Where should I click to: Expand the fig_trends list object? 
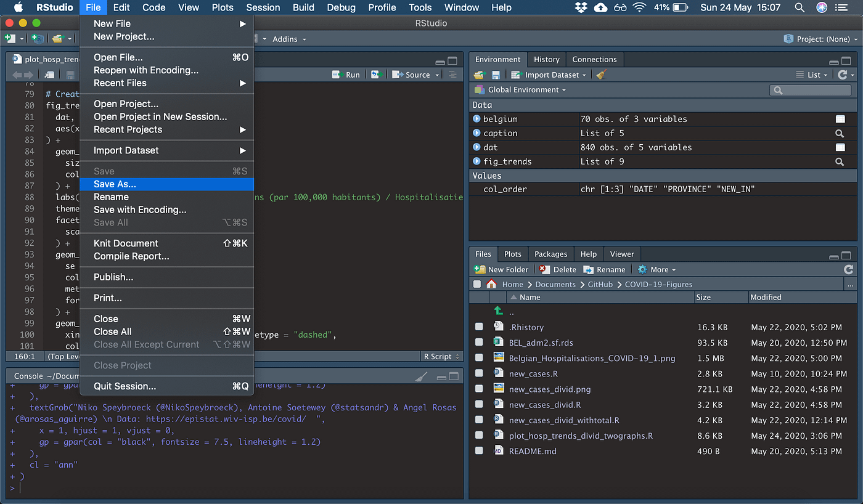click(476, 161)
